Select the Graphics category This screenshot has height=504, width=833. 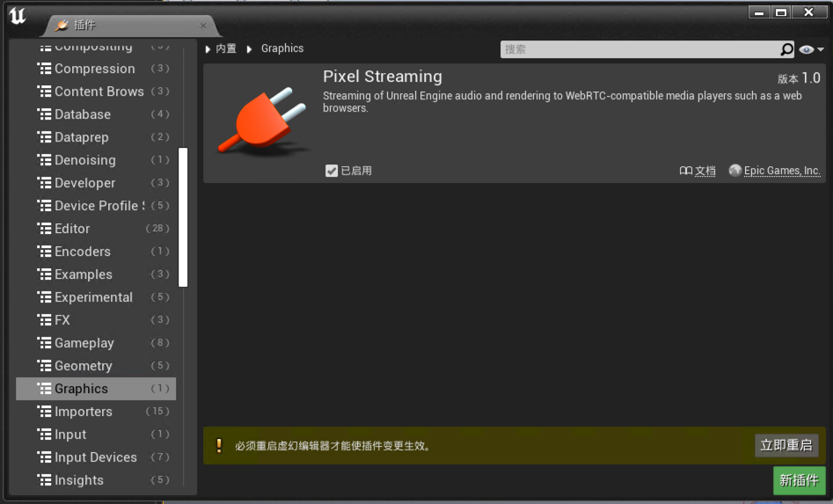click(96, 388)
